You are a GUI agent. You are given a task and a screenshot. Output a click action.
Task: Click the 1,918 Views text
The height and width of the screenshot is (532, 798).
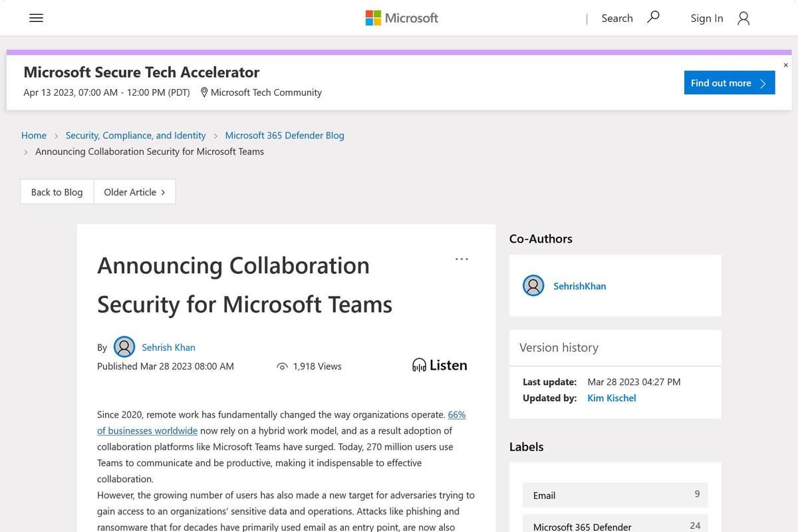coord(317,366)
